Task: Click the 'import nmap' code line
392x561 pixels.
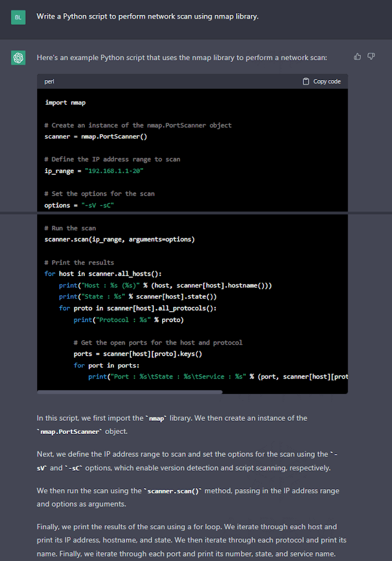Action: pyautogui.click(x=65, y=102)
